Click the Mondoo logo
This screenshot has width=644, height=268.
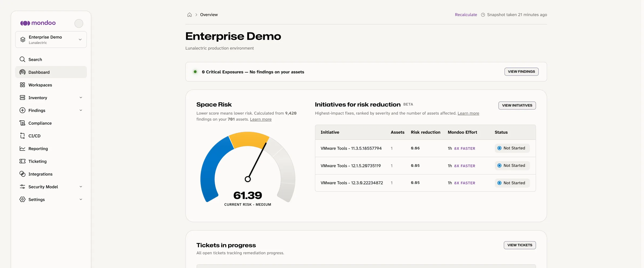coord(38,23)
